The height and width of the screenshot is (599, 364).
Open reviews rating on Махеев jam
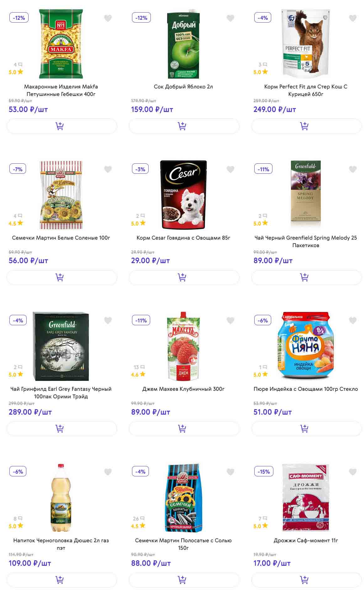click(x=138, y=371)
